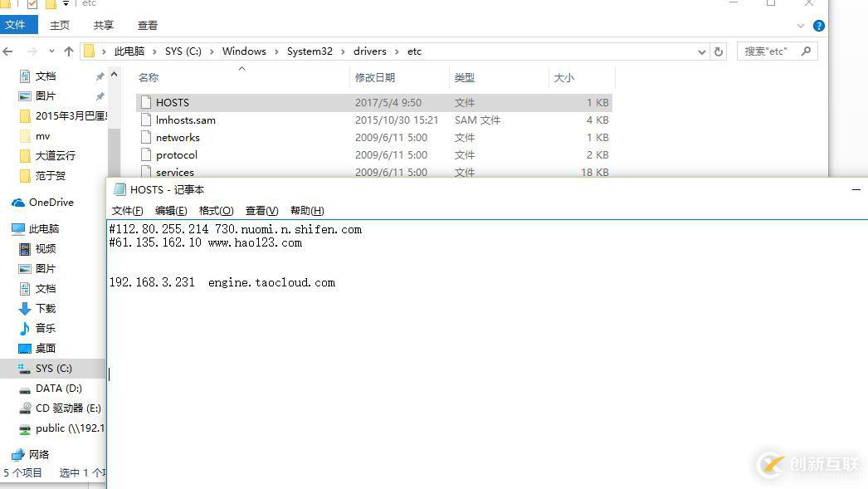Viewport: 868px width, 489px height.
Task: Click the engine.taocloud.com hosts line
Action: tap(222, 282)
